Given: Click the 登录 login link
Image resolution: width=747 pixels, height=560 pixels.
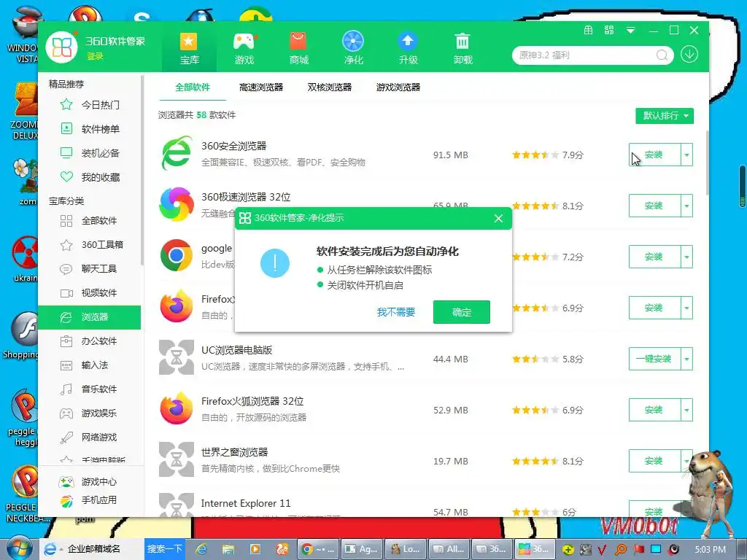Looking at the screenshot, I should click(x=95, y=57).
